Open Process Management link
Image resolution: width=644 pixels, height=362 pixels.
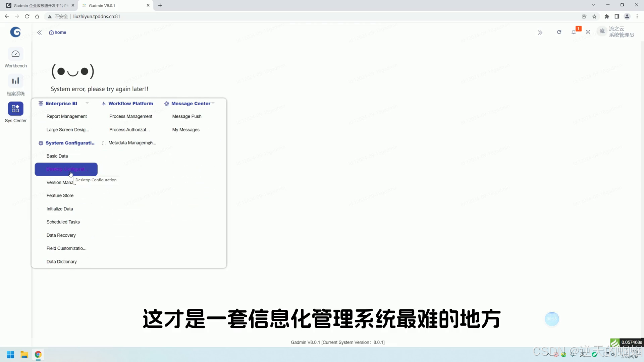coord(130,116)
